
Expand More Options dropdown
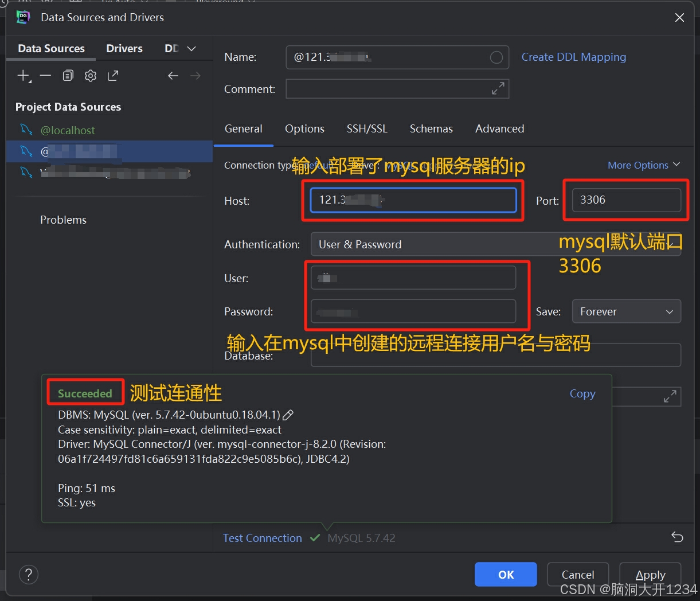(x=644, y=165)
